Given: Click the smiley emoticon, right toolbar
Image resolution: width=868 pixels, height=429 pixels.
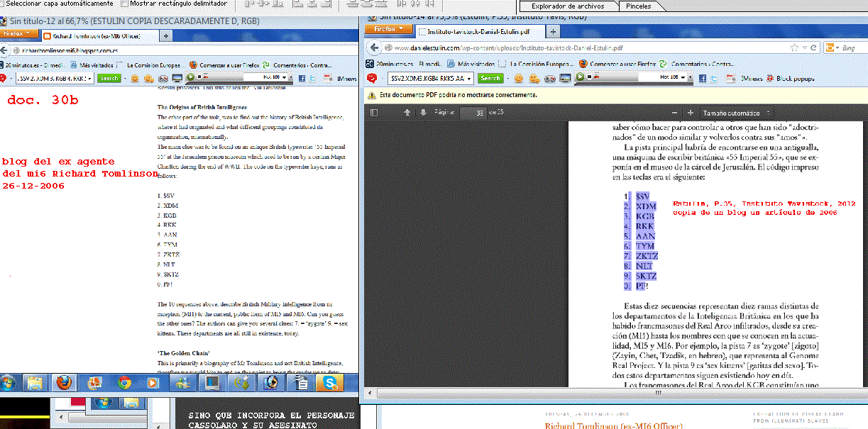Looking at the screenshot, I should pyautogui.click(x=518, y=78).
